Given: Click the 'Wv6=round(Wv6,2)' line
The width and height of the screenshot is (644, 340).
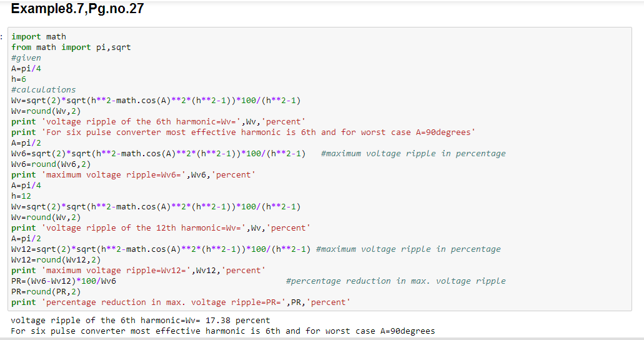Looking at the screenshot, I should coord(51,164).
